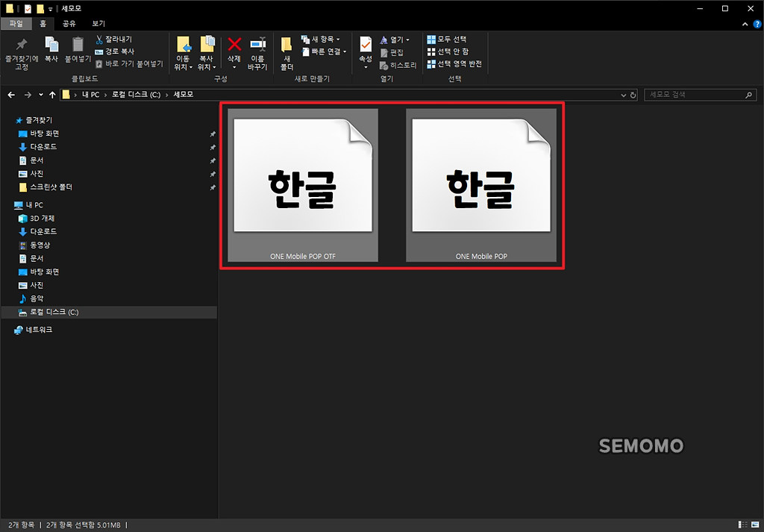The image size is (764, 532).
Task: Click the Copy (복사) ribbon icon
Action: (x=51, y=50)
